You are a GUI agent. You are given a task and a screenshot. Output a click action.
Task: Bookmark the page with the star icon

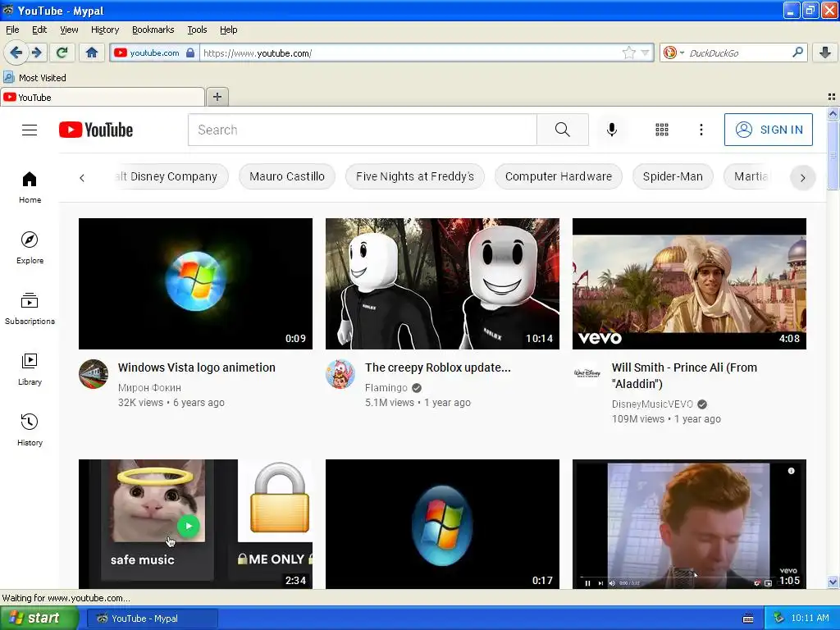[628, 52]
